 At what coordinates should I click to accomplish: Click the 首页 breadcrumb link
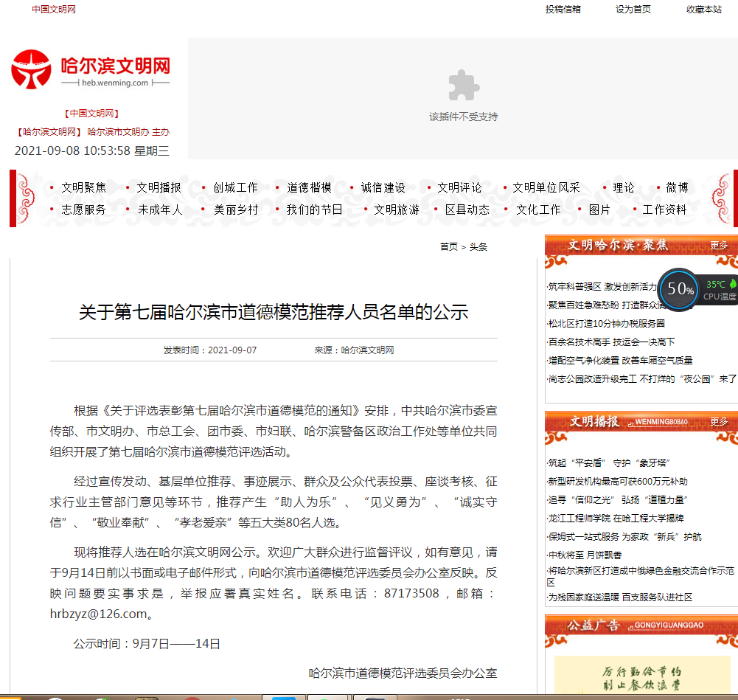click(x=448, y=247)
